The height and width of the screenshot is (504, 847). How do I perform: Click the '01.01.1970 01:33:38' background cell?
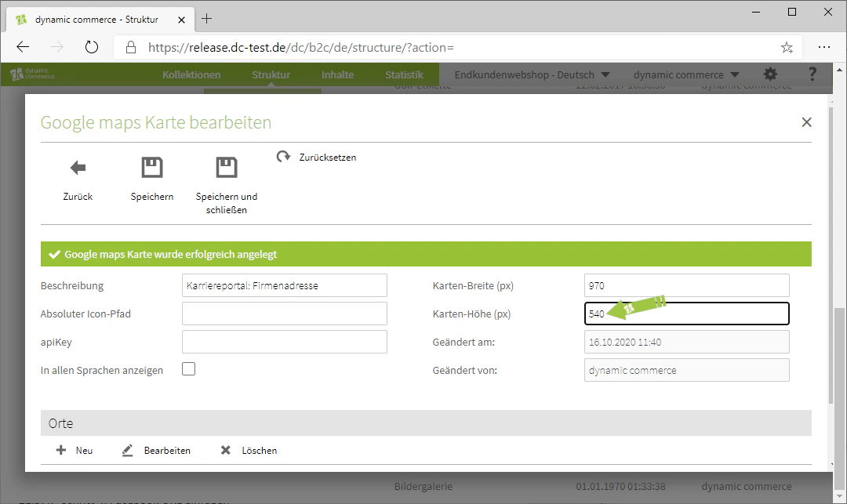pyautogui.click(x=620, y=486)
